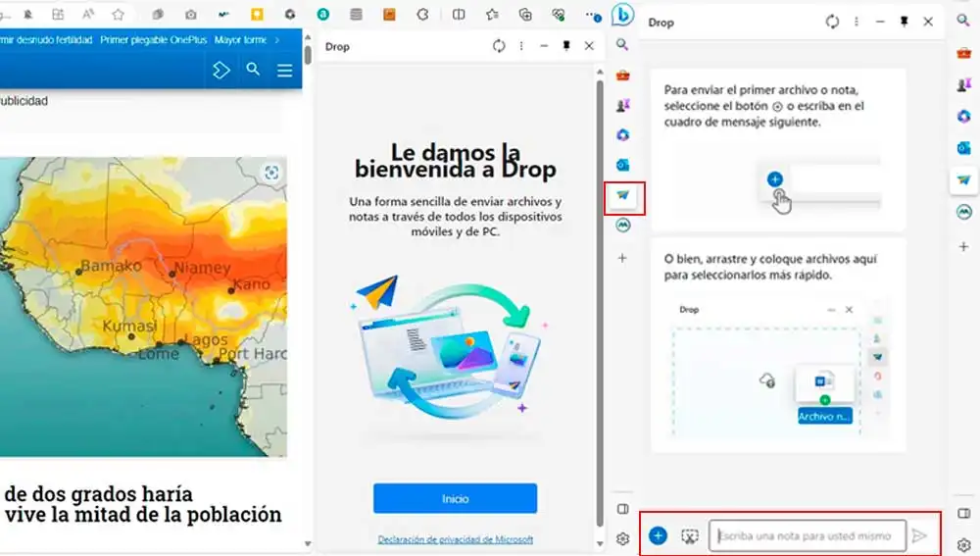The height and width of the screenshot is (556, 980).
Task: Click the Read aloud 'A' icon
Action: point(88,15)
